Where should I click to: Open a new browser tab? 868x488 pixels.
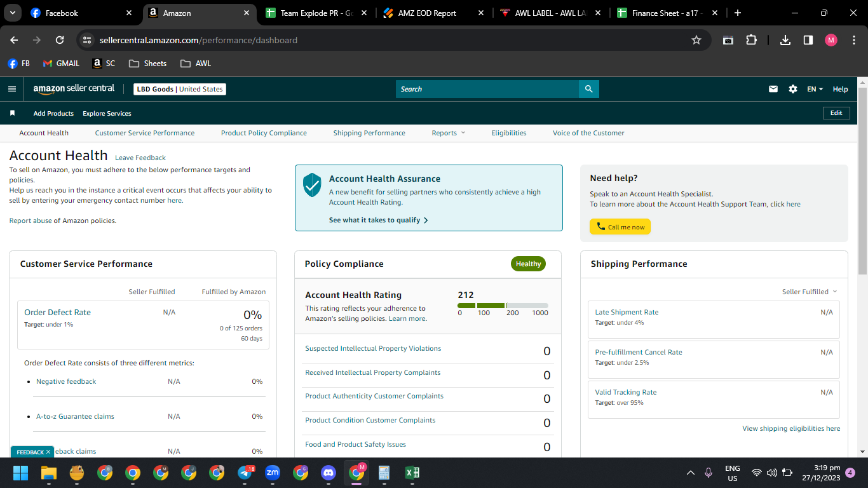737,13
